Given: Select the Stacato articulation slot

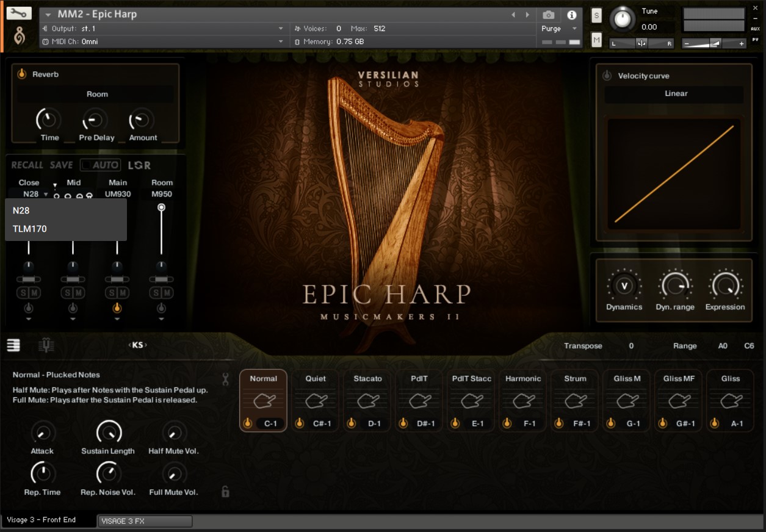Looking at the screenshot, I should 367,400.
